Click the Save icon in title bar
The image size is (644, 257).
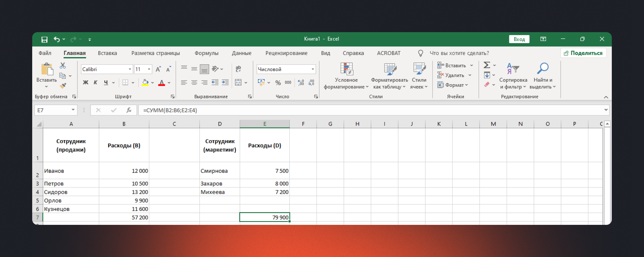click(44, 39)
